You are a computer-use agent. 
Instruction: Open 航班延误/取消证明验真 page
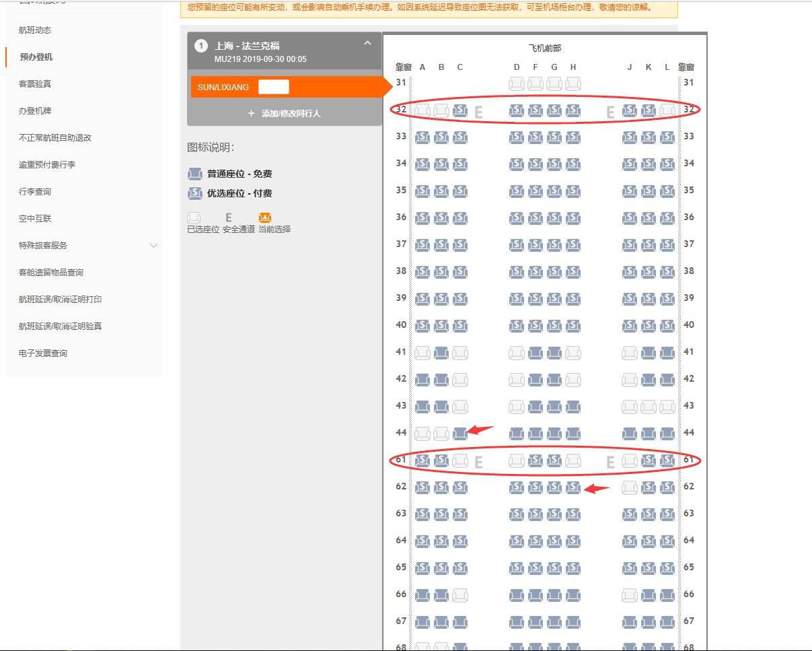(x=61, y=327)
